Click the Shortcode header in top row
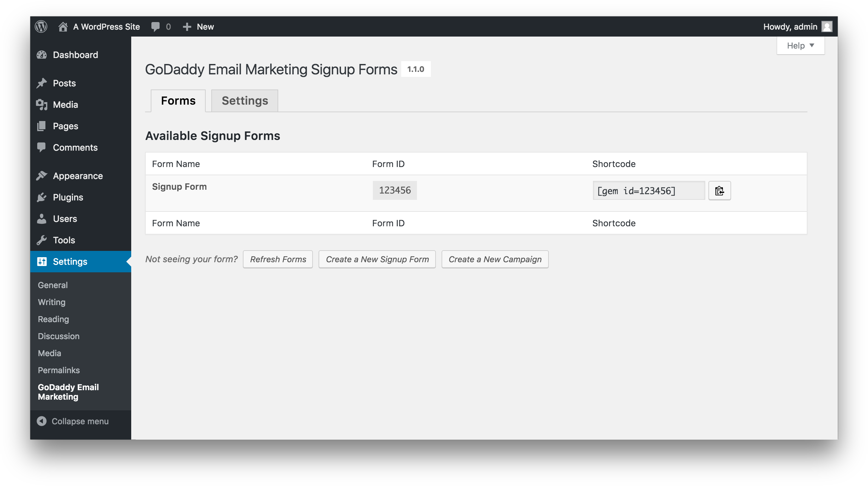Viewport: 868px width, 486px height. (614, 164)
